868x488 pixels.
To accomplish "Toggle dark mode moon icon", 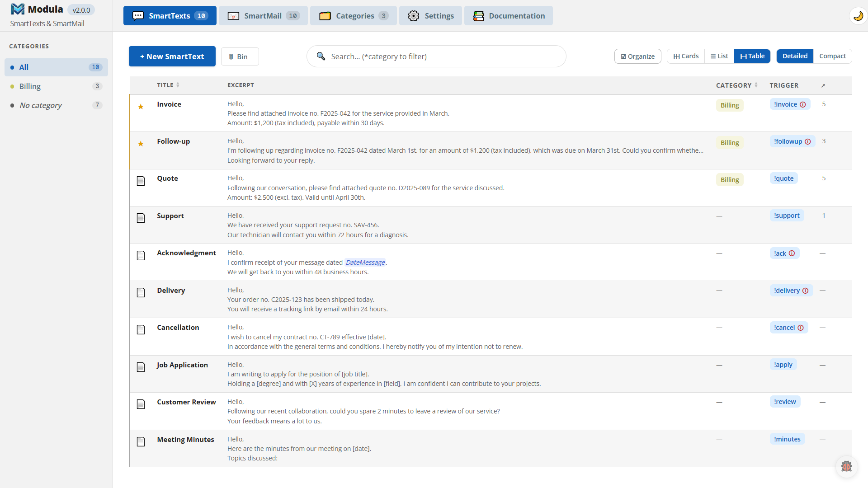I will tap(858, 16).
